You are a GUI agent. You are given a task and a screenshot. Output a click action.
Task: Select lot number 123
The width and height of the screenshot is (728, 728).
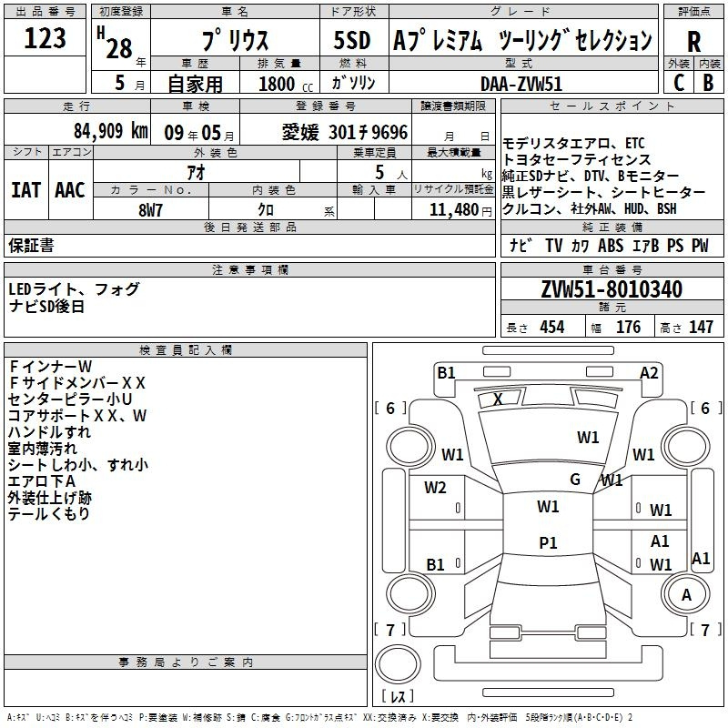click(x=45, y=39)
